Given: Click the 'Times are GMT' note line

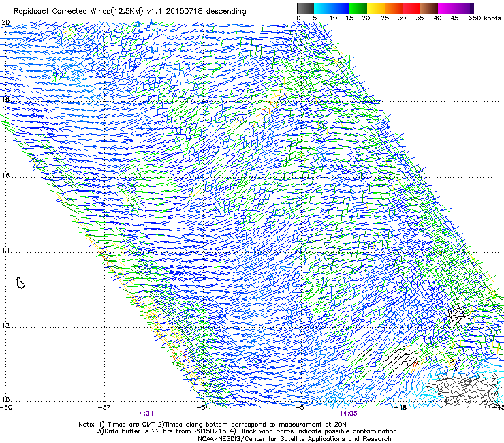Looking at the screenshot, I should pos(212,425).
